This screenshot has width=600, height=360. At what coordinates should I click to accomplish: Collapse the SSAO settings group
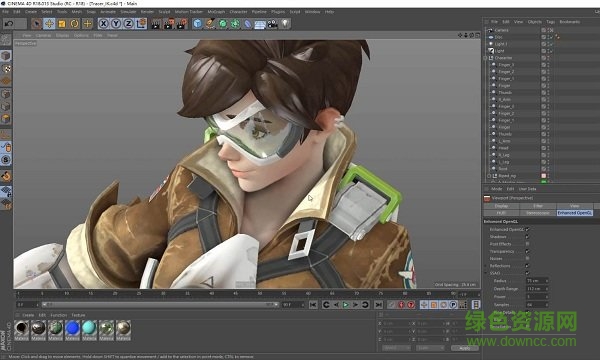coord(486,273)
